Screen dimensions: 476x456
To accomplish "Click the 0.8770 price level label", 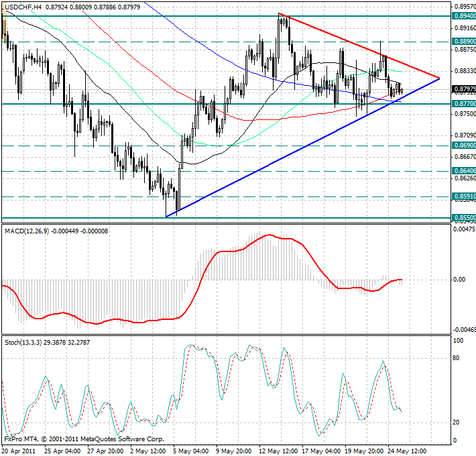I will pos(463,104).
